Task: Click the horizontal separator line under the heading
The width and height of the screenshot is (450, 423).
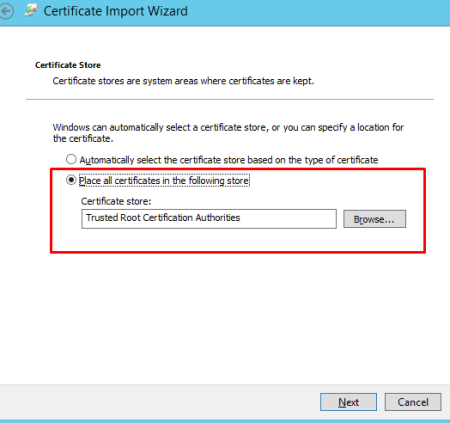Action: pos(230,99)
